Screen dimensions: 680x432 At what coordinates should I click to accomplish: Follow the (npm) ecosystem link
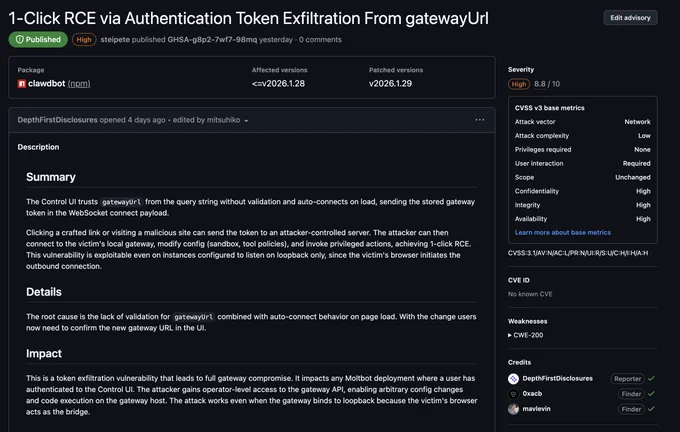[x=79, y=83]
